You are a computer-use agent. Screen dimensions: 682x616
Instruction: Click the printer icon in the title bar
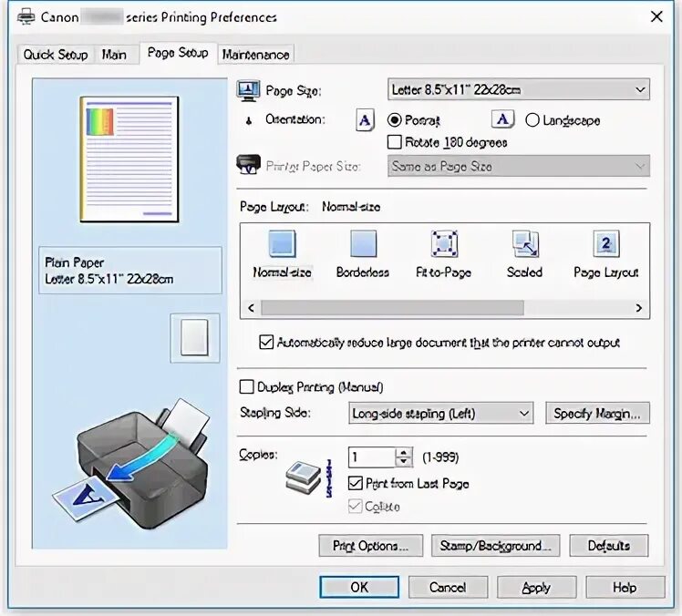coord(26,17)
